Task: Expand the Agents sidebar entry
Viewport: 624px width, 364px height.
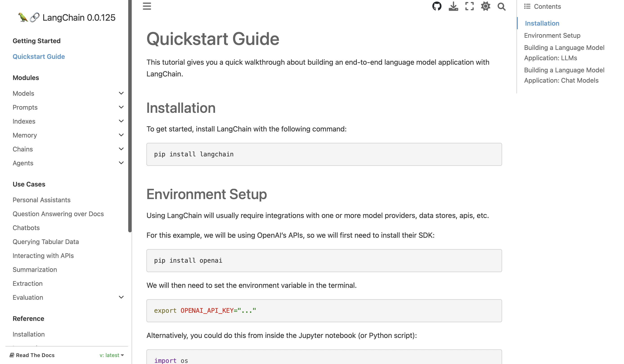Action: [121, 163]
